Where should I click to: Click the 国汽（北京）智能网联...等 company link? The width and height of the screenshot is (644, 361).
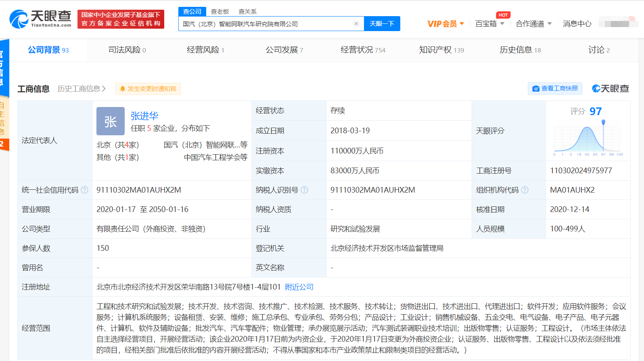coord(205,145)
